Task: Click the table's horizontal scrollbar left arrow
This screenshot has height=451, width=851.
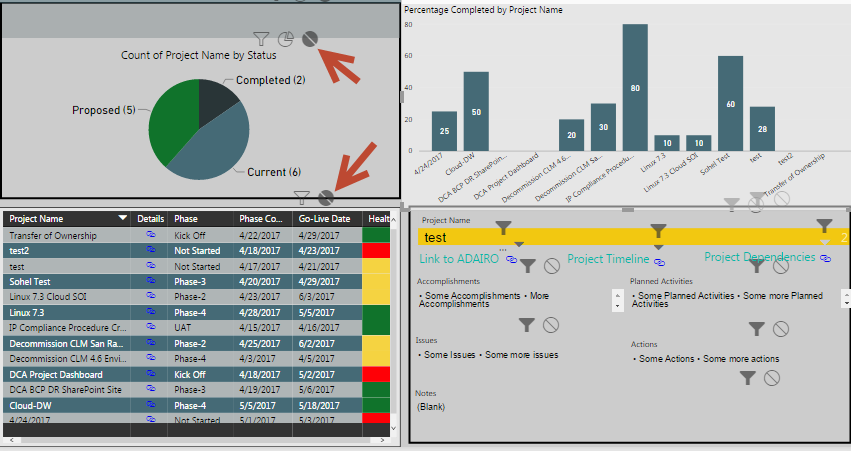Action: 11,440
